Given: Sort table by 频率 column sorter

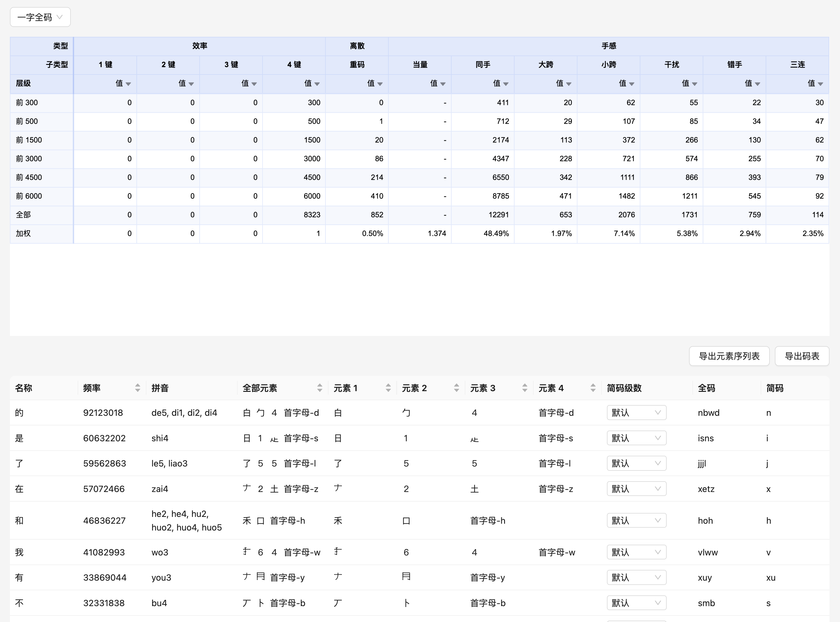Looking at the screenshot, I should [137, 388].
